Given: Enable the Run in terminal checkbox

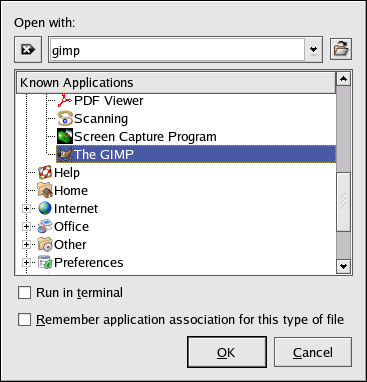Looking at the screenshot, I should coord(24,293).
